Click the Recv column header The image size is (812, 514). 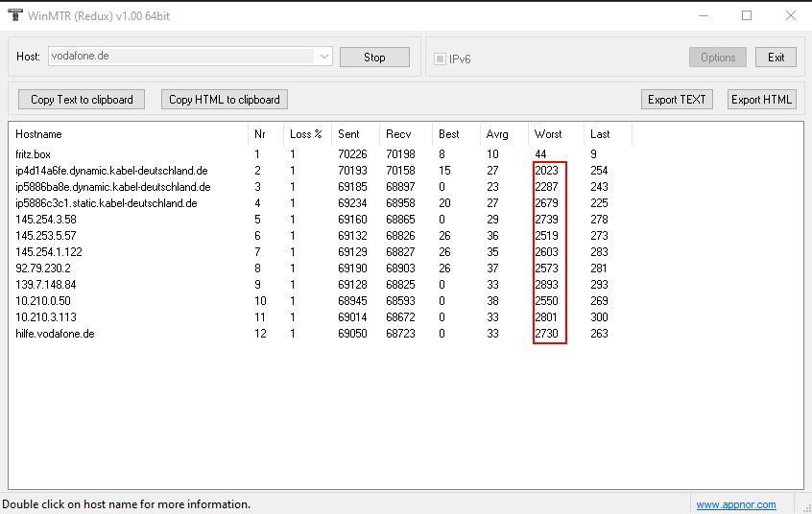click(x=405, y=134)
